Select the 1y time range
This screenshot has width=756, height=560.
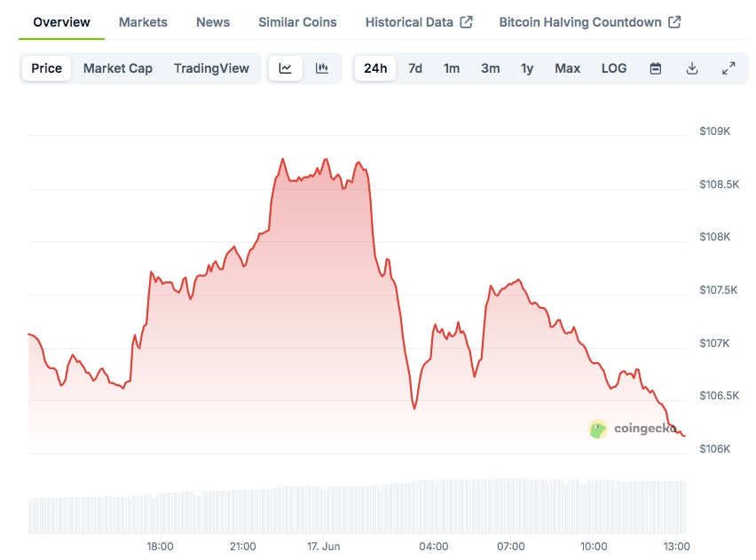point(527,68)
